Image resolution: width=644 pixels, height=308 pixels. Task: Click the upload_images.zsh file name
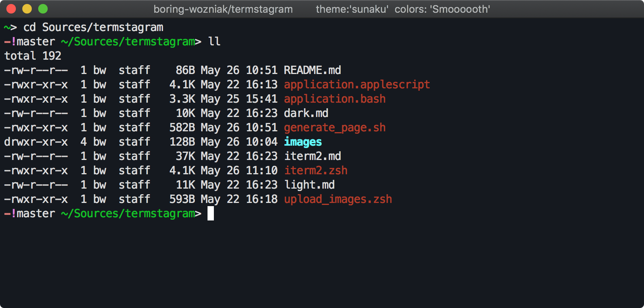338,199
